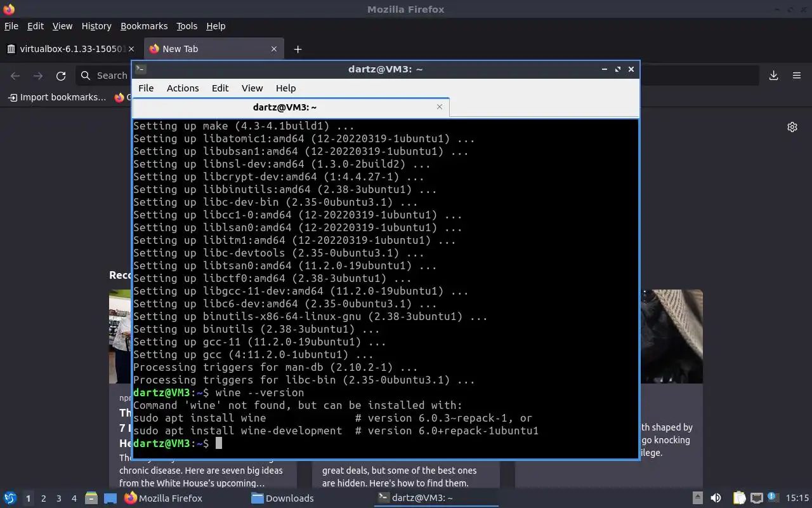
Task: Open Firefox File menu
Action: pos(11,26)
